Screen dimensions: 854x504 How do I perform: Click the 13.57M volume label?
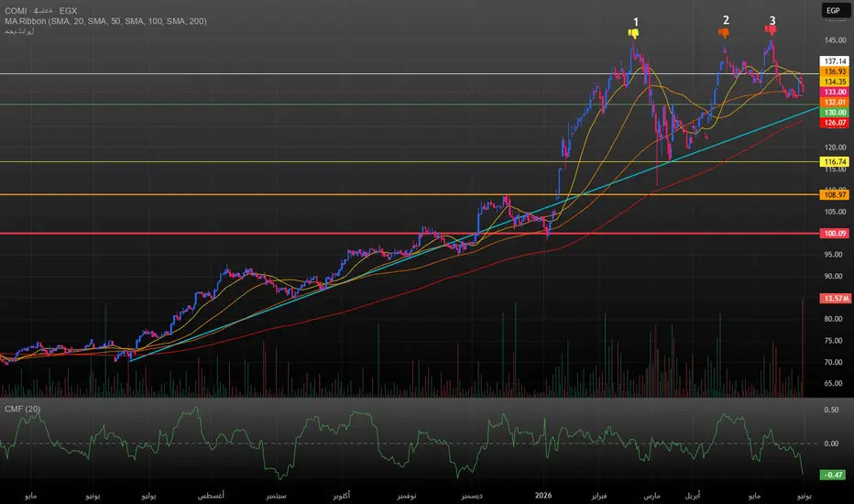(x=836, y=298)
